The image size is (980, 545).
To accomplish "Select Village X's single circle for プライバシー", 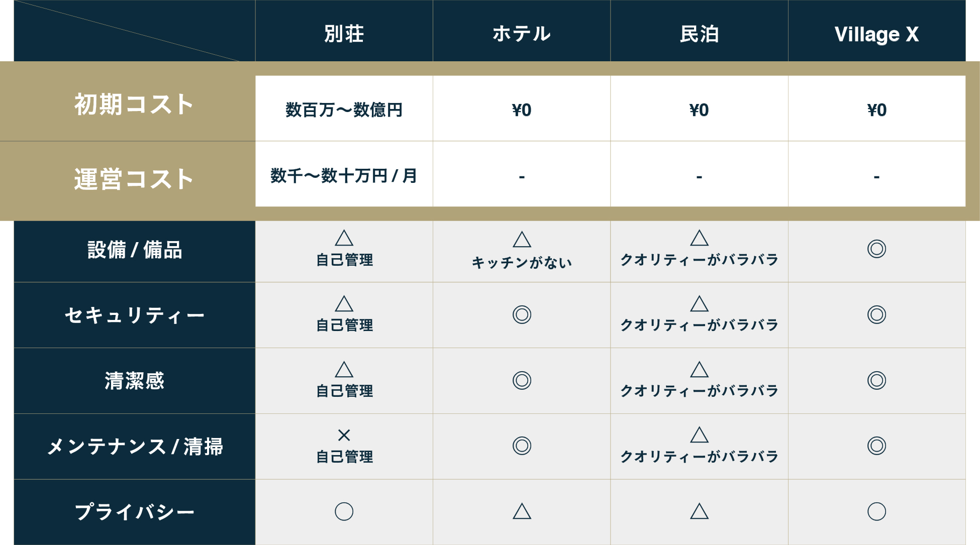I will (876, 511).
